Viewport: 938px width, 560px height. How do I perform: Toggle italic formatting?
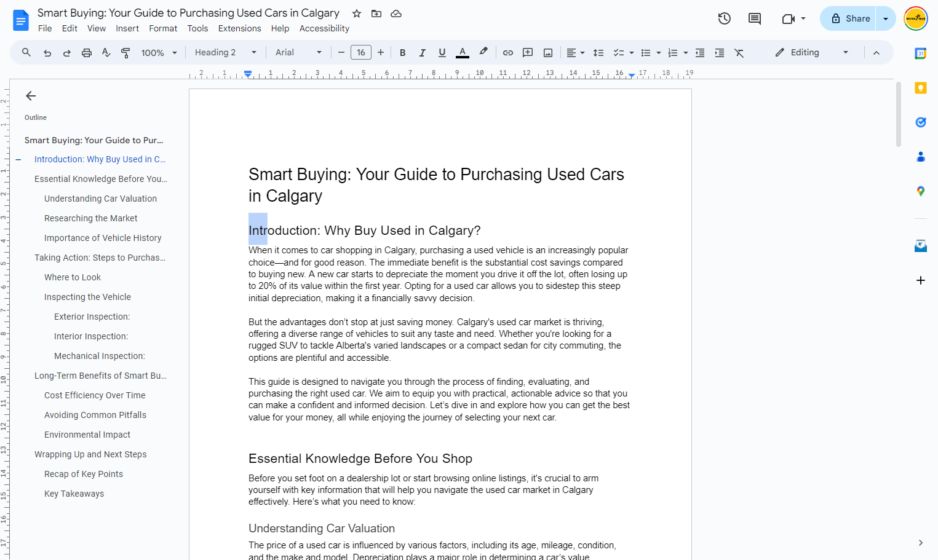point(423,53)
